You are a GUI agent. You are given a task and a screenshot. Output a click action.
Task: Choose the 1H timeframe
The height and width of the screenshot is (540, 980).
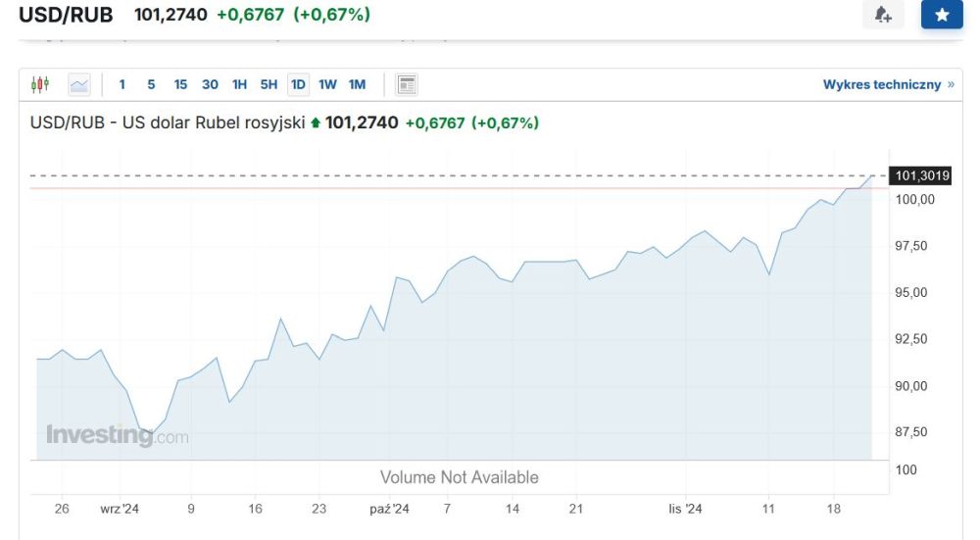239,84
